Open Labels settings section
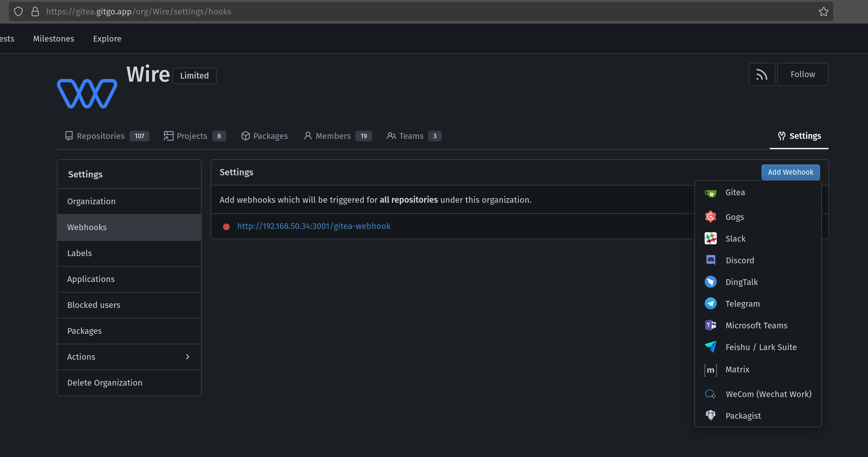Screen dimensions: 868x457 click(80, 253)
